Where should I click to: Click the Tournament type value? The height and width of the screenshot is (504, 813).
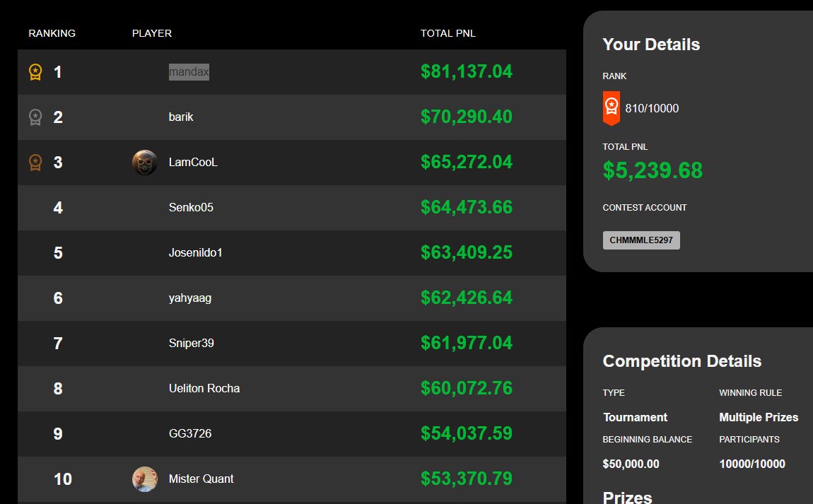(x=635, y=417)
